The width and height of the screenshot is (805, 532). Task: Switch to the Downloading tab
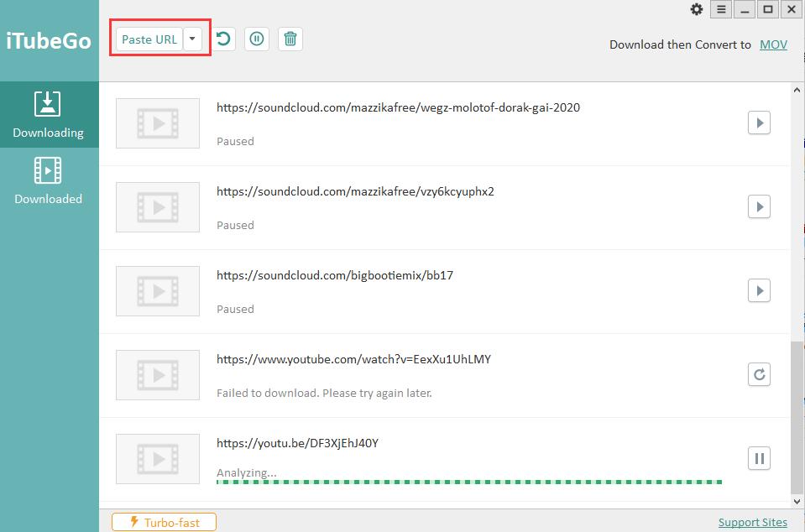[49, 114]
